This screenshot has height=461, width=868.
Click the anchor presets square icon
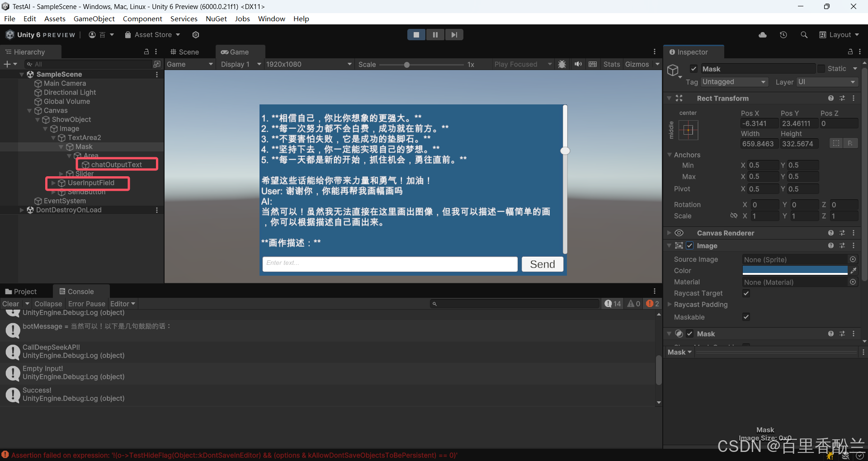tap(688, 131)
